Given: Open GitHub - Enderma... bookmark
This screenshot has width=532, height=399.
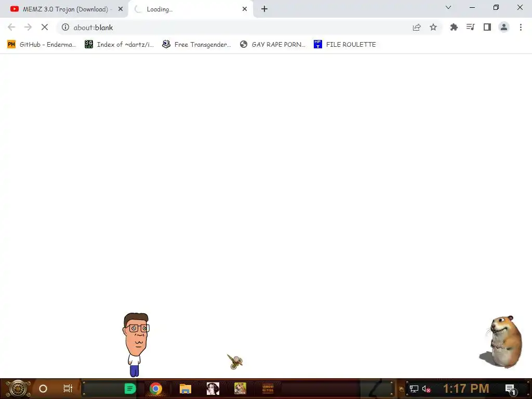Looking at the screenshot, I should (x=42, y=45).
